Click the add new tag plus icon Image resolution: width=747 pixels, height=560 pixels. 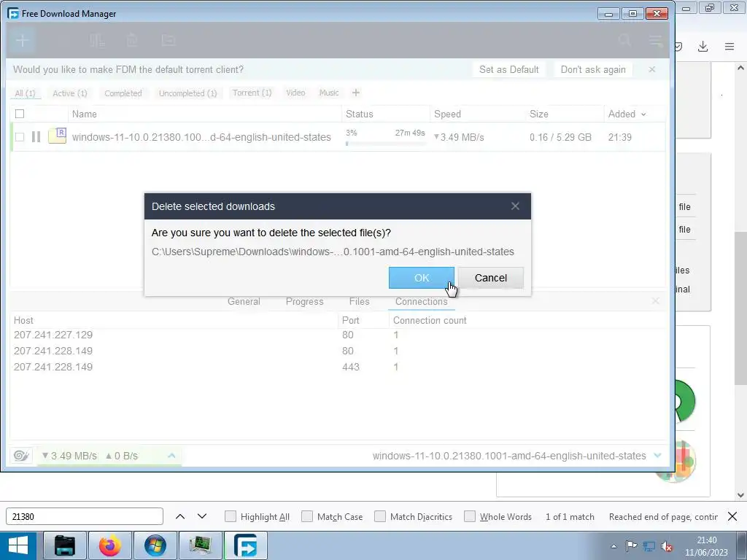click(355, 93)
